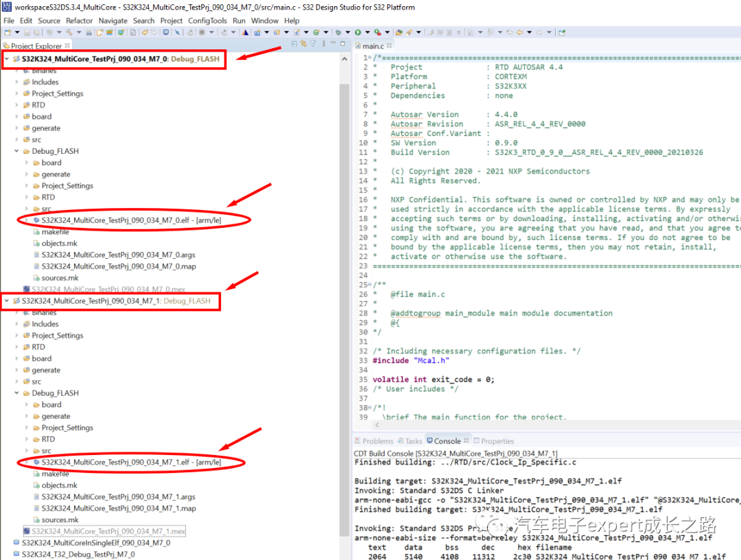741x560 pixels.
Task: Select S32K324_MultiCore_TestPrj_090_034_M7_1.elf file
Action: [x=131, y=462]
